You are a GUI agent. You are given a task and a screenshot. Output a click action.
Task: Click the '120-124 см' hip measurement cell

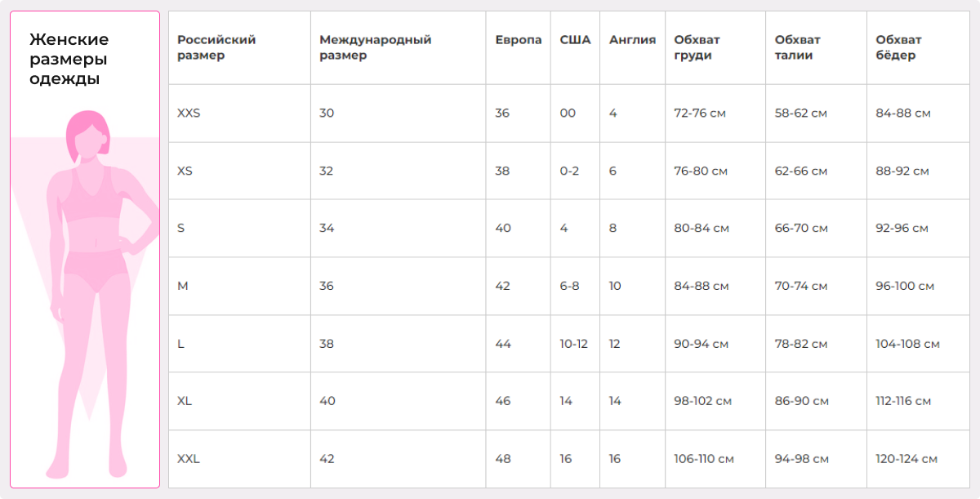coord(906,459)
